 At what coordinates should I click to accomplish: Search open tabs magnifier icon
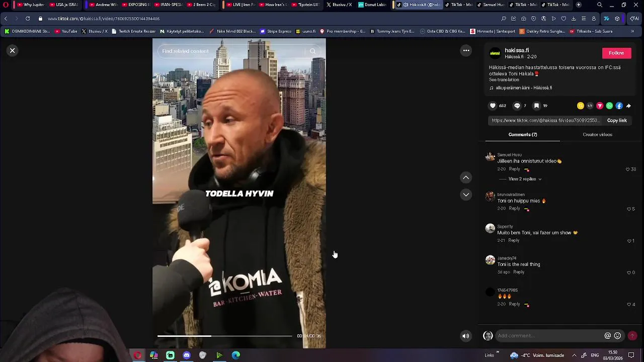pyautogui.click(x=600, y=5)
